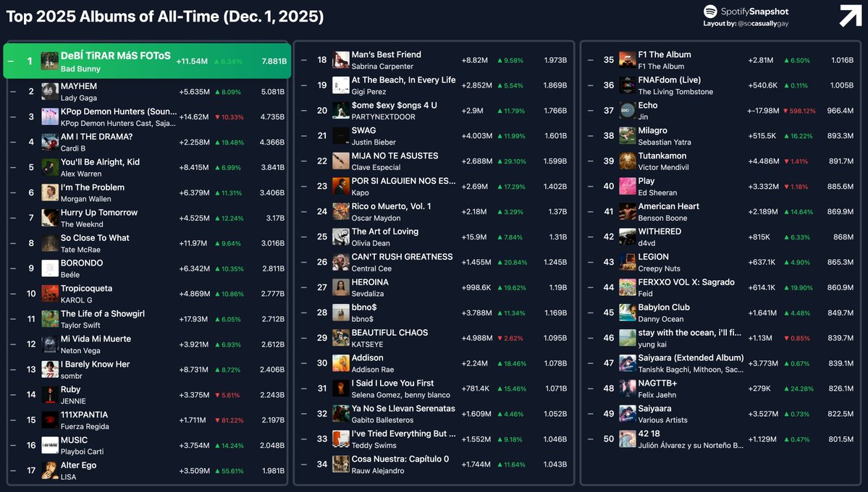Select the American Heart title

tap(669, 206)
